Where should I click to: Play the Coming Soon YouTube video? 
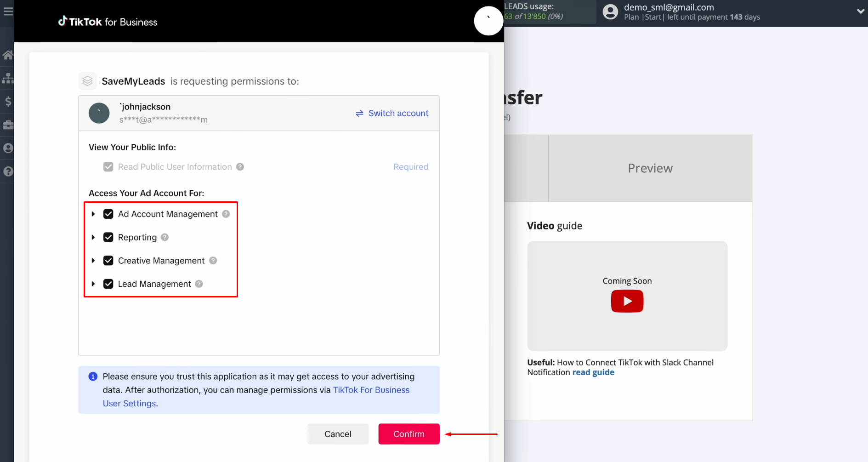[x=627, y=301]
